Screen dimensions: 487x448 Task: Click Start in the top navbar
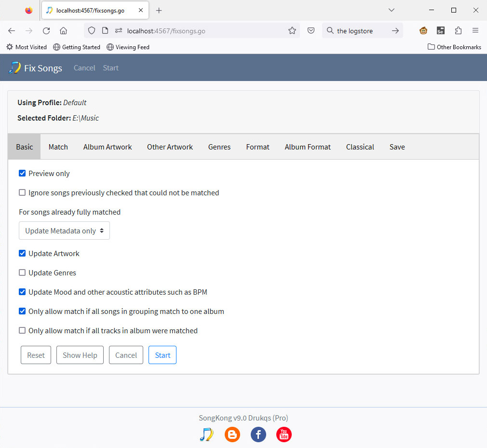click(110, 68)
